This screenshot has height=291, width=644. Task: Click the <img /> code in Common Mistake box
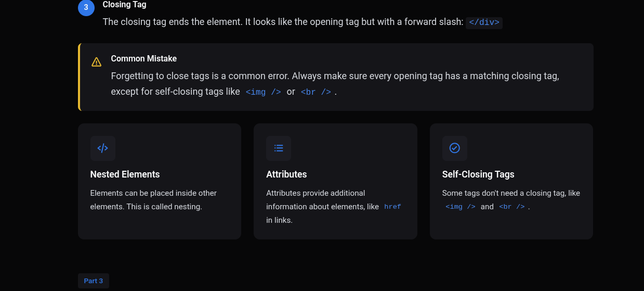(x=263, y=92)
